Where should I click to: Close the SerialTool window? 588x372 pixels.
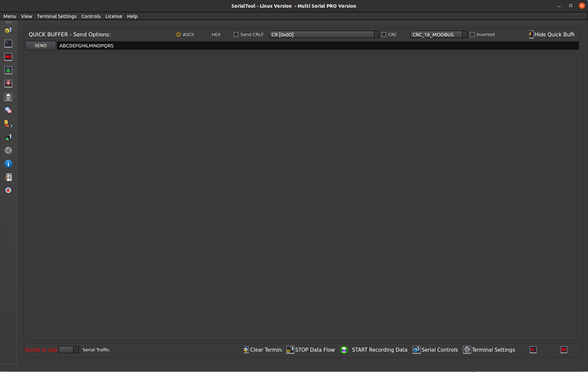[582, 6]
